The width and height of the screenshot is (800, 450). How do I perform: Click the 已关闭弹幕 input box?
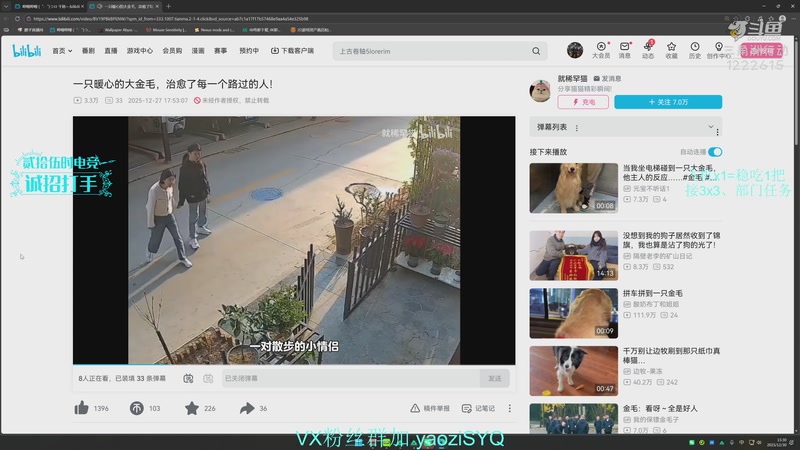351,379
